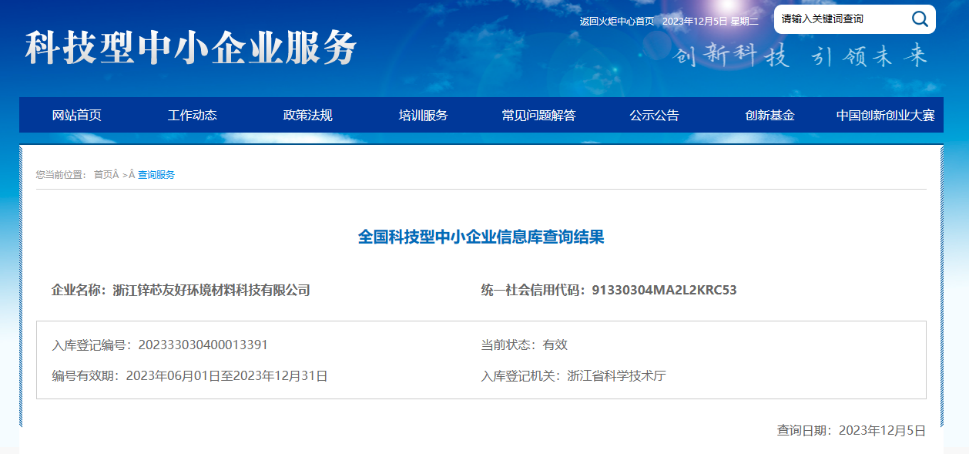Click the 查询日期：2023年12月5日 text
970x454 pixels.
pyautogui.click(x=851, y=430)
